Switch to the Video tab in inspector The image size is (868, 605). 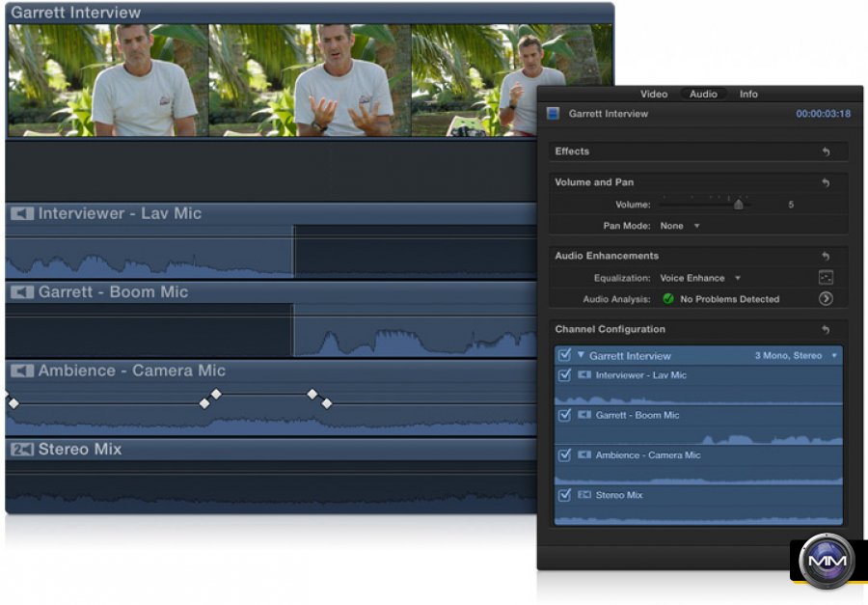pyautogui.click(x=654, y=95)
